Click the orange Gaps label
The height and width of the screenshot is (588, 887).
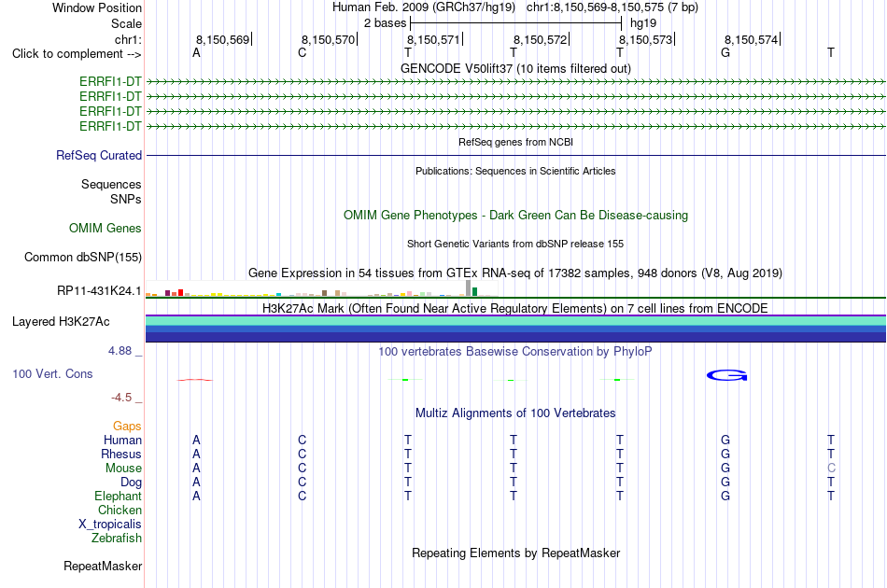127,427
